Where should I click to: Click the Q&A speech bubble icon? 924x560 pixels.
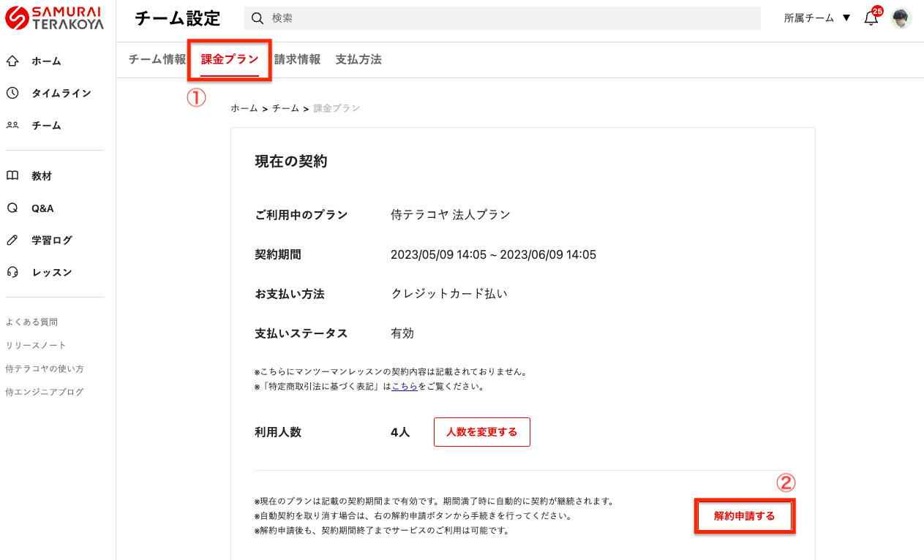point(12,208)
